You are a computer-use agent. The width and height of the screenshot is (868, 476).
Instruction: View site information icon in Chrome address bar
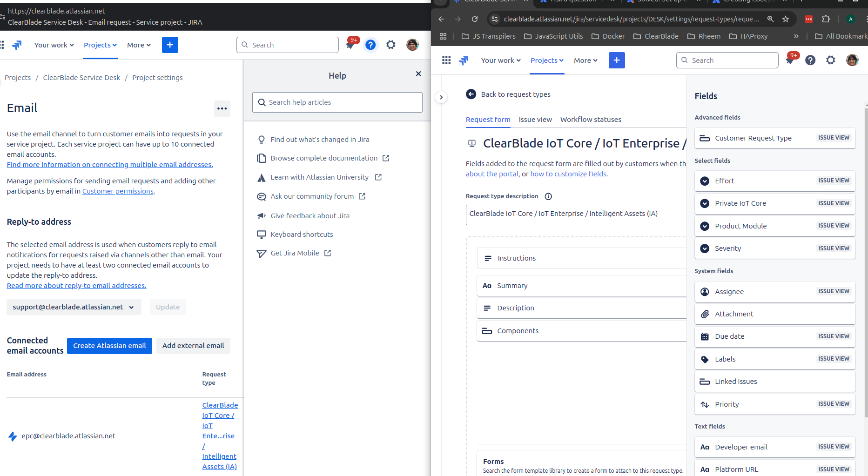pos(495,19)
